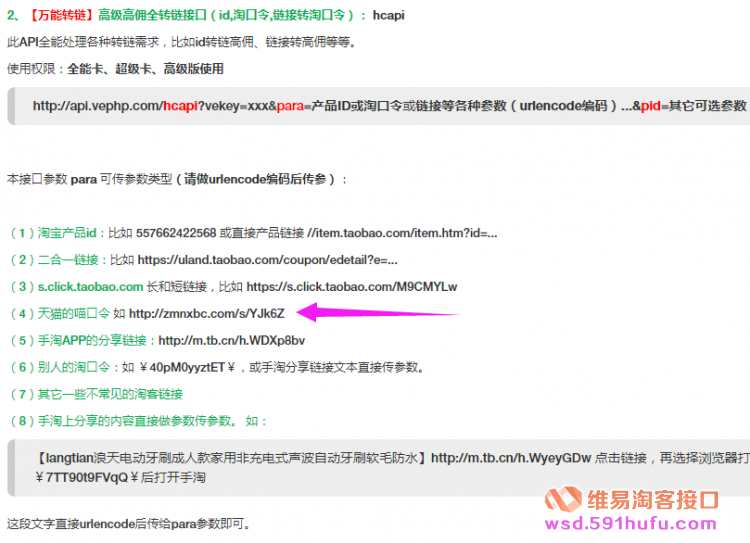Click the red 'pid' parameter in the URL
Image resolution: width=750 pixels, height=543 pixels.
click(651, 106)
